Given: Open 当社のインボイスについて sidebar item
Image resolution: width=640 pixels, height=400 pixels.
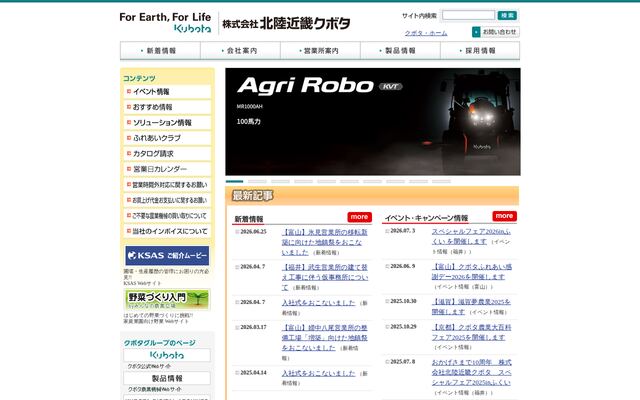Looking at the screenshot, I should [x=167, y=231].
